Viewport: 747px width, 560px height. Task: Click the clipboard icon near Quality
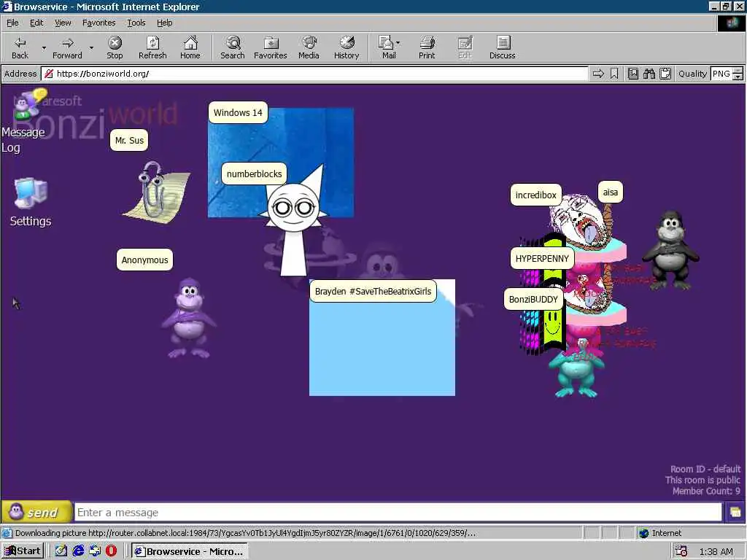tap(665, 74)
